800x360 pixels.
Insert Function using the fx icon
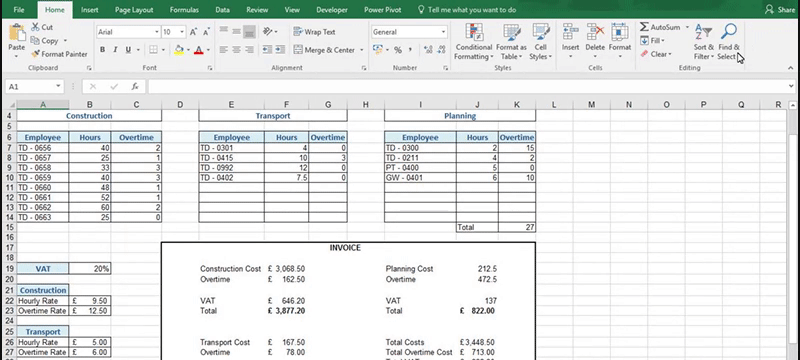pos(135,87)
